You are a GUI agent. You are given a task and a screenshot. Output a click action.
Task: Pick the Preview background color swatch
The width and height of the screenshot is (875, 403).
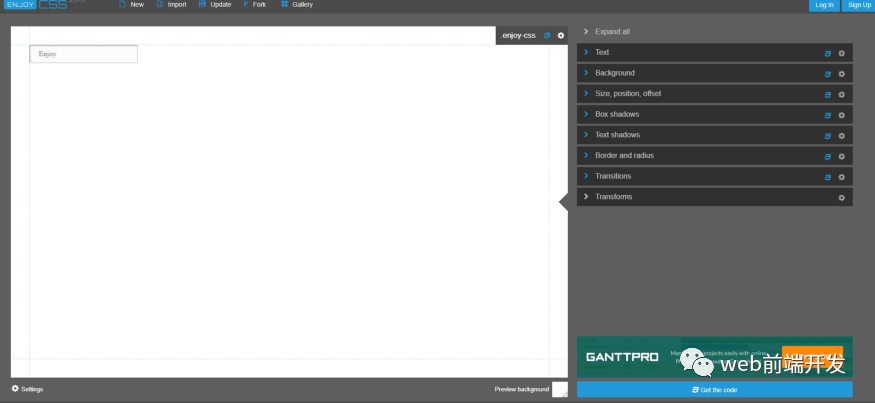pyautogui.click(x=560, y=390)
